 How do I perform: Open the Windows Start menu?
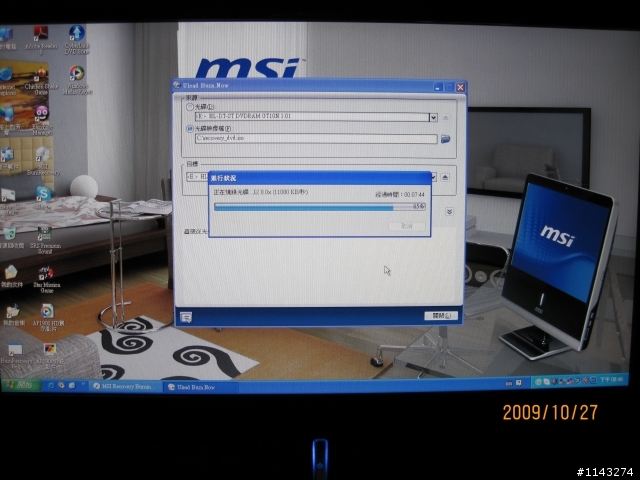(20, 385)
